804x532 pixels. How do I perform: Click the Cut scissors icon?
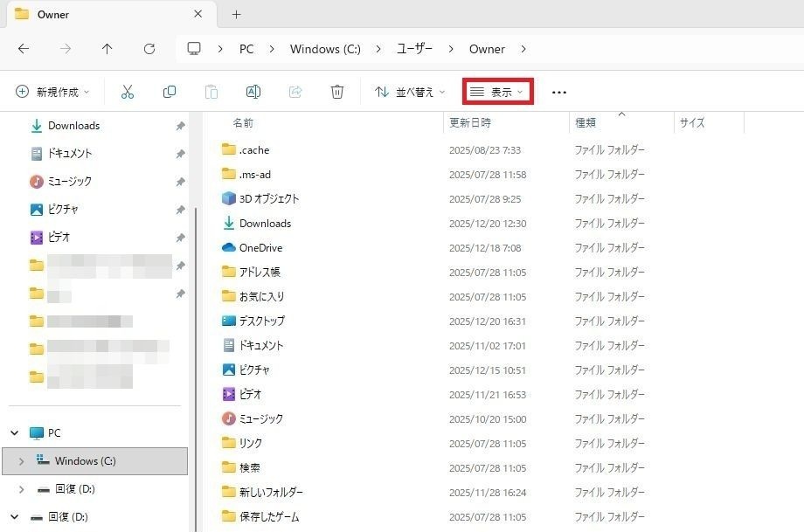128,92
